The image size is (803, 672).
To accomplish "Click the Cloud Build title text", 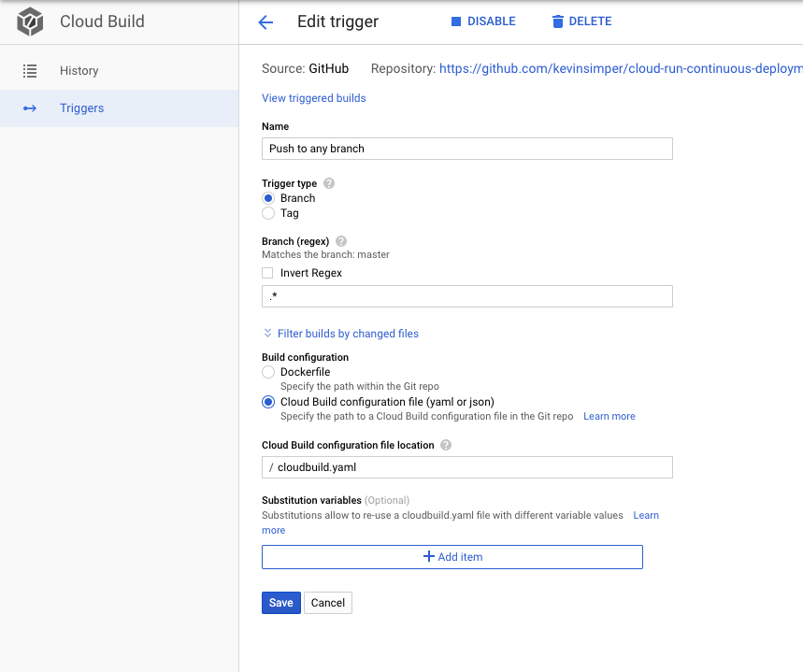I will [x=103, y=21].
